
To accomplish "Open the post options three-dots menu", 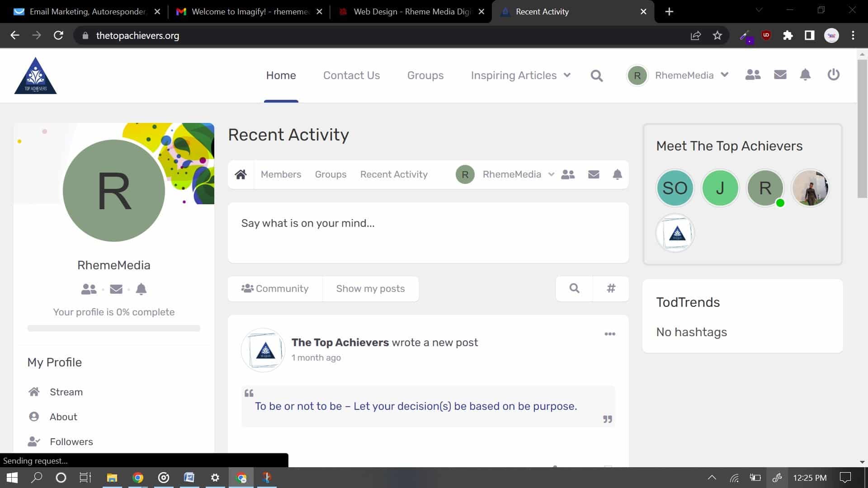I will (610, 334).
